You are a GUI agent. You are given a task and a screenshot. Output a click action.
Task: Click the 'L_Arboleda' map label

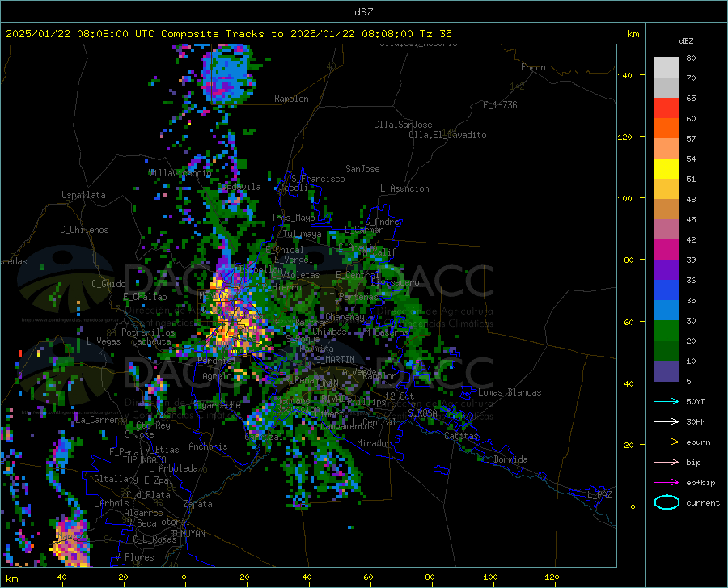[173, 468]
